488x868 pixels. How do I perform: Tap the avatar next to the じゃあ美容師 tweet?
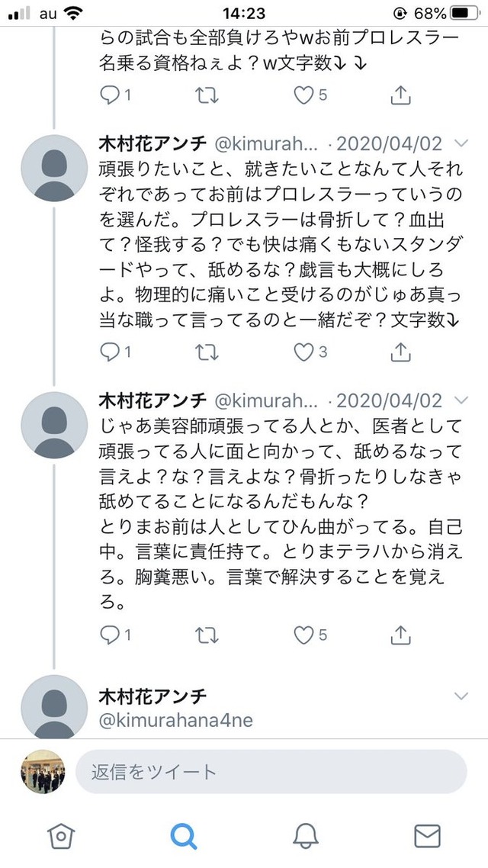click(53, 426)
